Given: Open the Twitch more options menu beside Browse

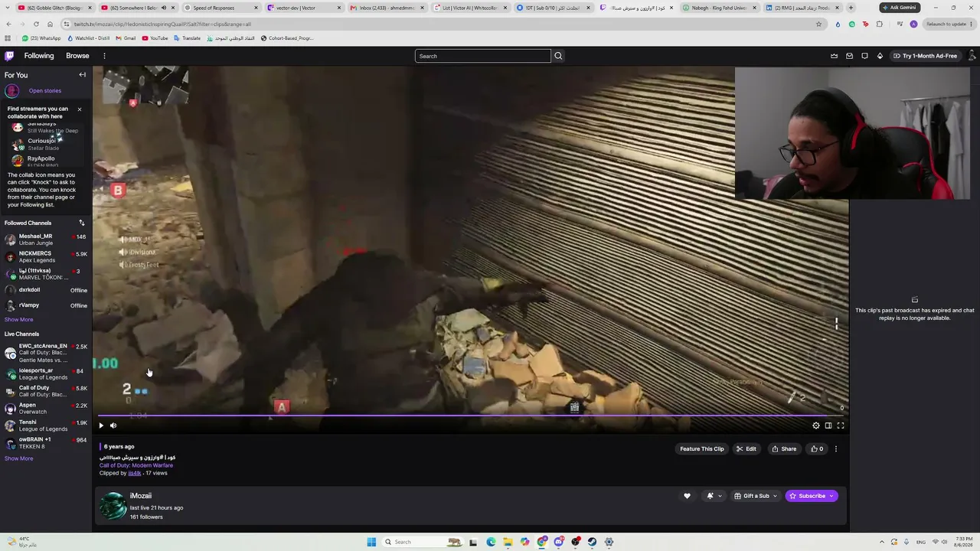Looking at the screenshot, I should (104, 56).
